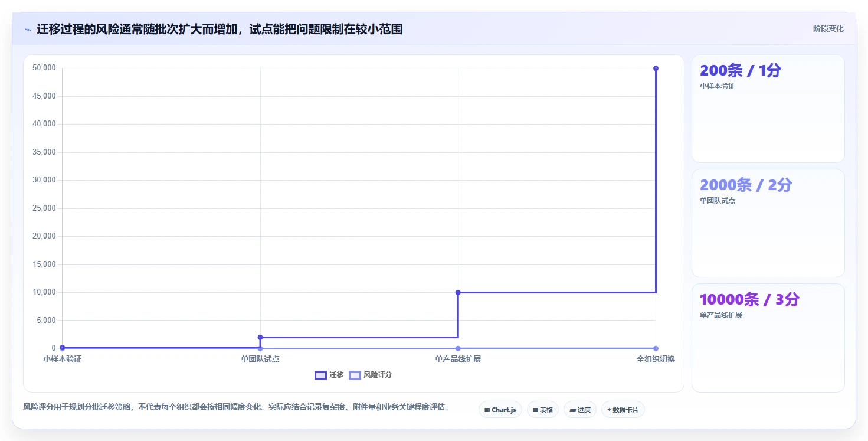Viewport: 868px width, 441px height.
Task: Click the 小样本验证 caption in the first card
Action: click(x=718, y=86)
